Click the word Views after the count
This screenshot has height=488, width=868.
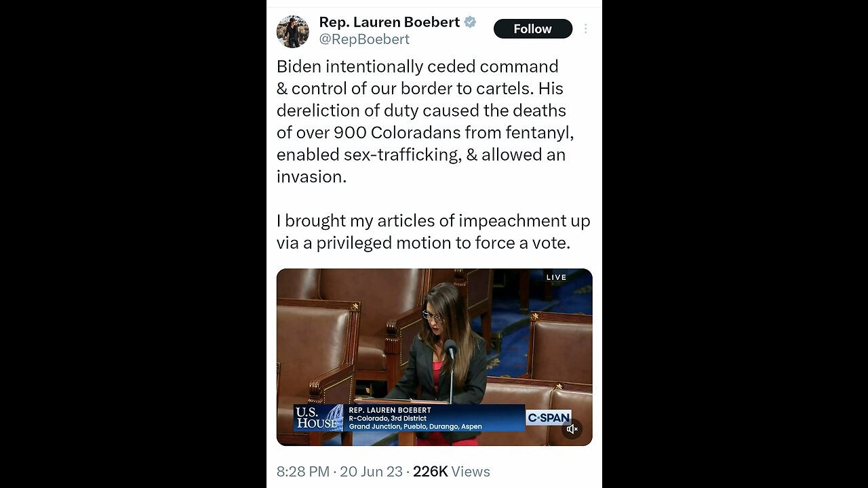pyautogui.click(x=471, y=471)
